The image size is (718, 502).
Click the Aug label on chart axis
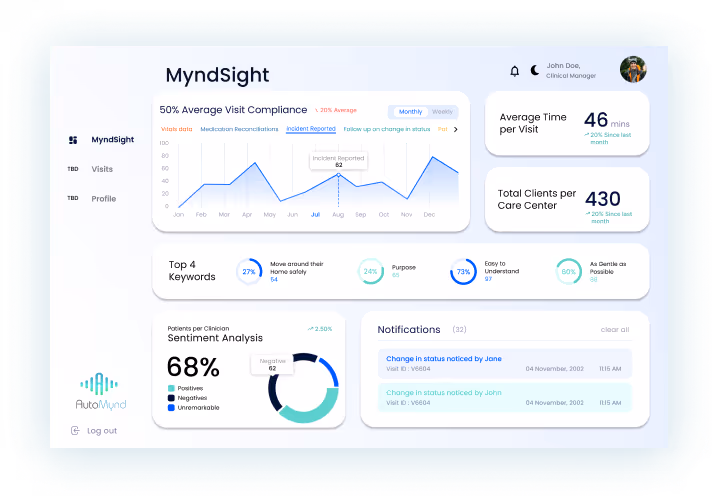click(338, 214)
